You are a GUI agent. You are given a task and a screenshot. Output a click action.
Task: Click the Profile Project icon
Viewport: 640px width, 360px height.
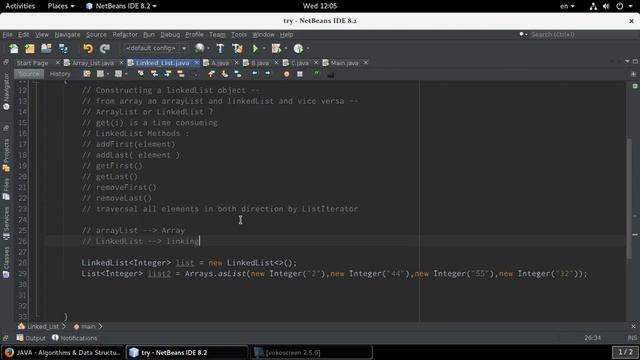[x=298, y=49]
